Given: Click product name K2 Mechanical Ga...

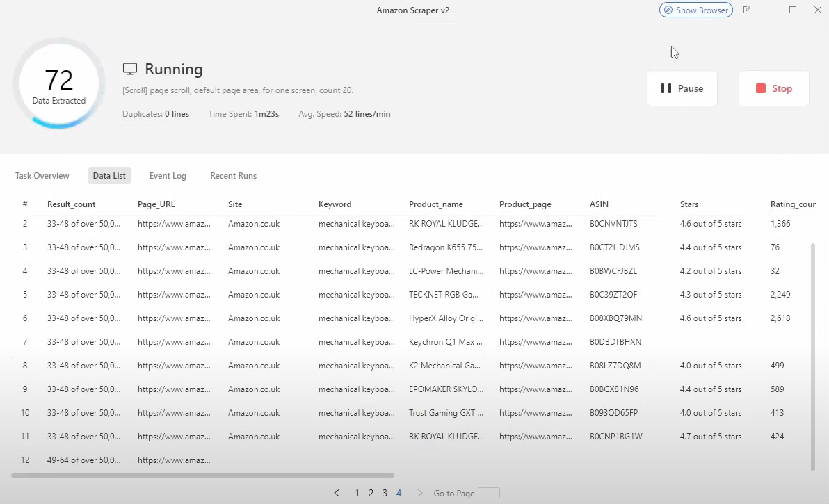Looking at the screenshot, I should pos(444,366).
